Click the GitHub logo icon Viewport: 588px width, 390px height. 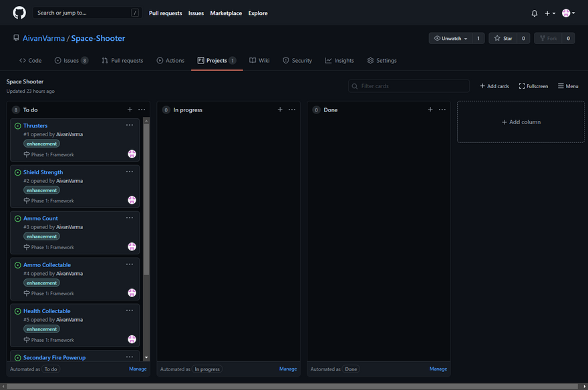point(19,13)
